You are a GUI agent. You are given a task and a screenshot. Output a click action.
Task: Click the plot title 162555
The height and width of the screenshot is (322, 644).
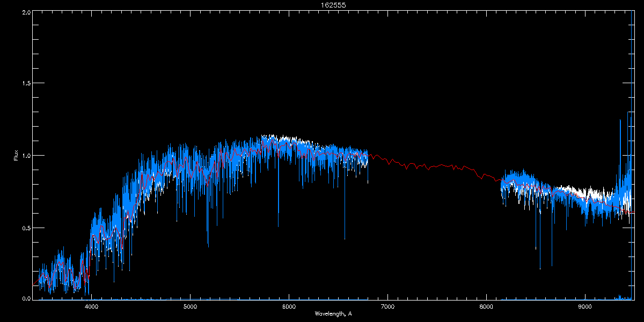[333, 5]
